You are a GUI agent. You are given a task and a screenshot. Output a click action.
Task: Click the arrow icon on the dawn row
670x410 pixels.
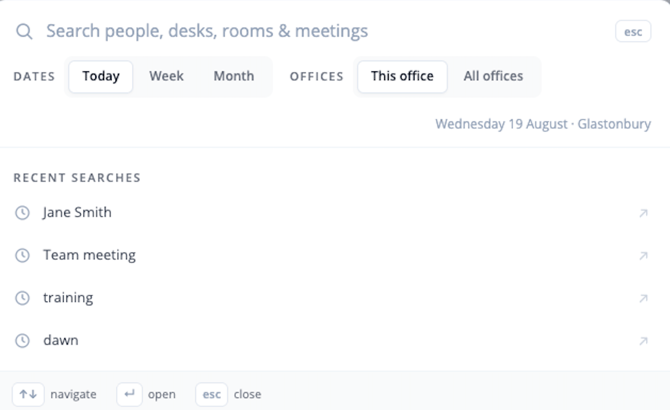click(644, 341)
